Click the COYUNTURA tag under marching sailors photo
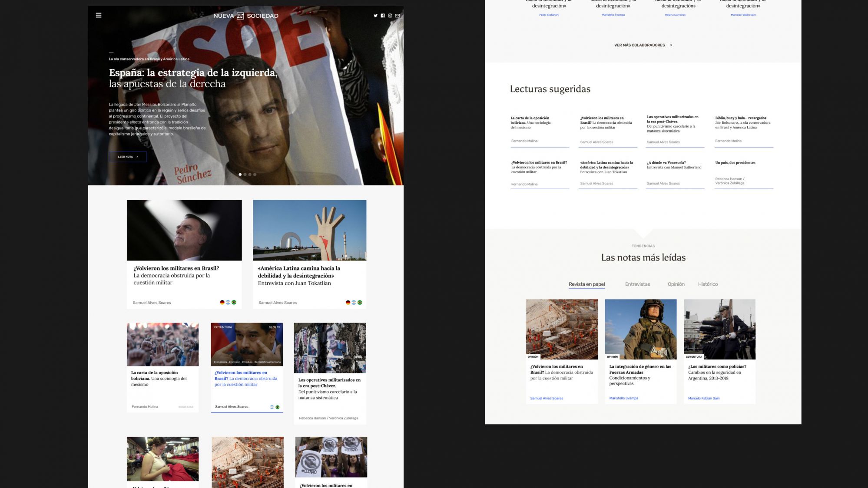This screenshot has width=868, height=488. click(x=694, y=357)
